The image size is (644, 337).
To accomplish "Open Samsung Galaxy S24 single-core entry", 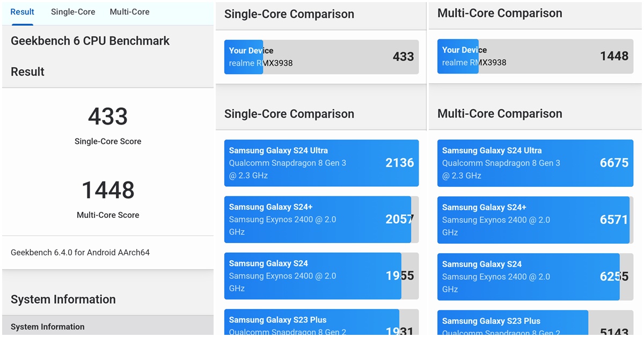I will click(321, 276).
